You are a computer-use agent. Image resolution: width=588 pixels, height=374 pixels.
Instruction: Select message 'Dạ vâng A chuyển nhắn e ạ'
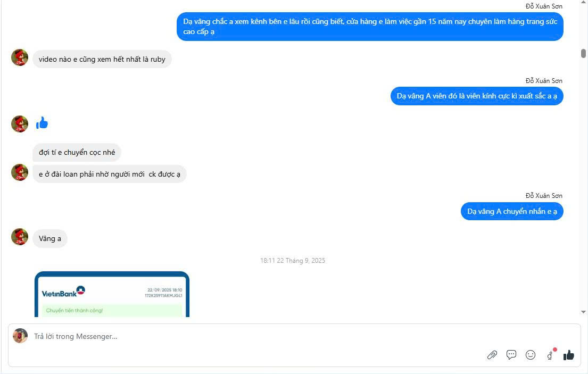(x=512, y=211)
